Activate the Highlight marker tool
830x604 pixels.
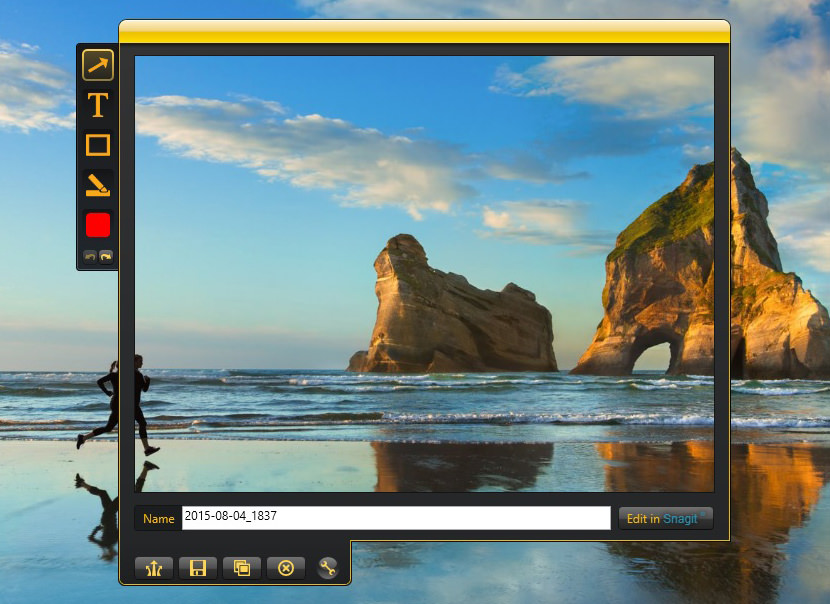point(97,185)
